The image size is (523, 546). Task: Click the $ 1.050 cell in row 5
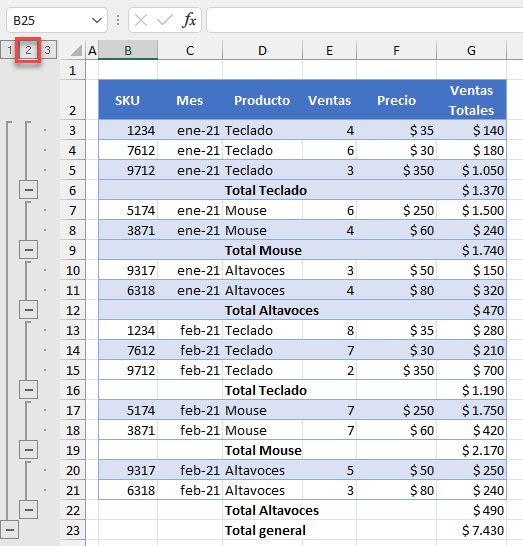[471, 170]
